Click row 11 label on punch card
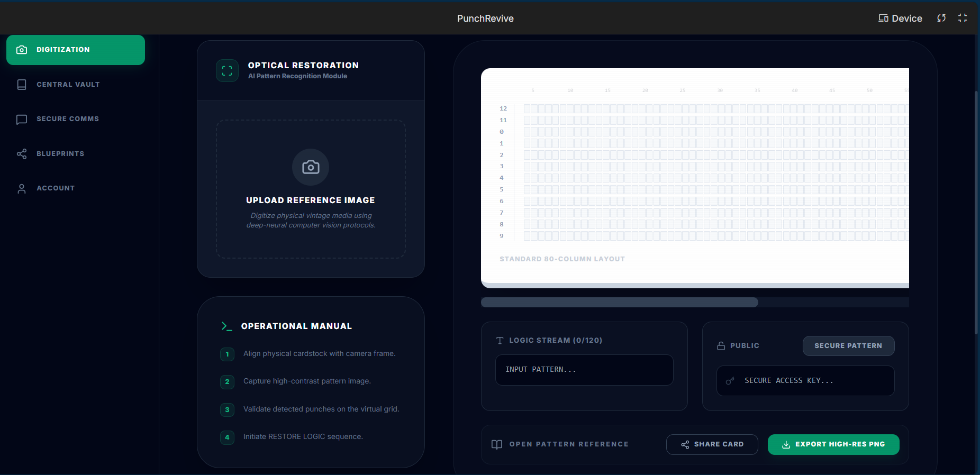 (503, 120)
